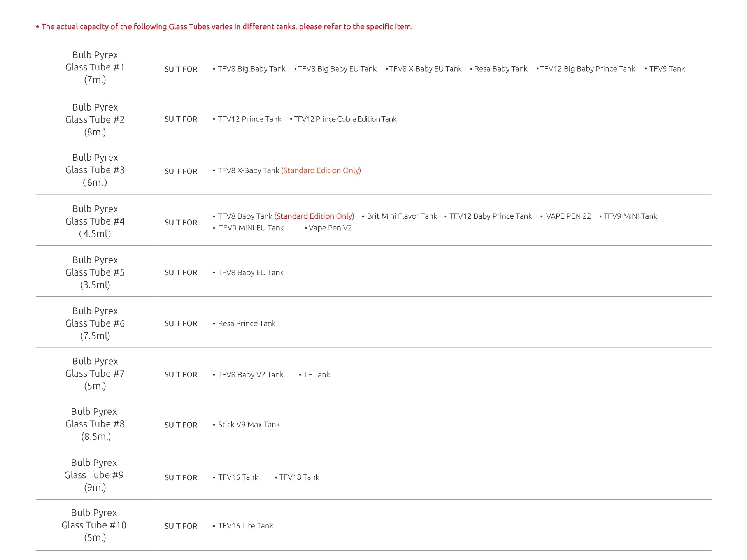Click the Glass Tube #10 (5ml) cell
Image resolution: width=747 pixels, height=560 pixels.
click(x=94, y=525)
